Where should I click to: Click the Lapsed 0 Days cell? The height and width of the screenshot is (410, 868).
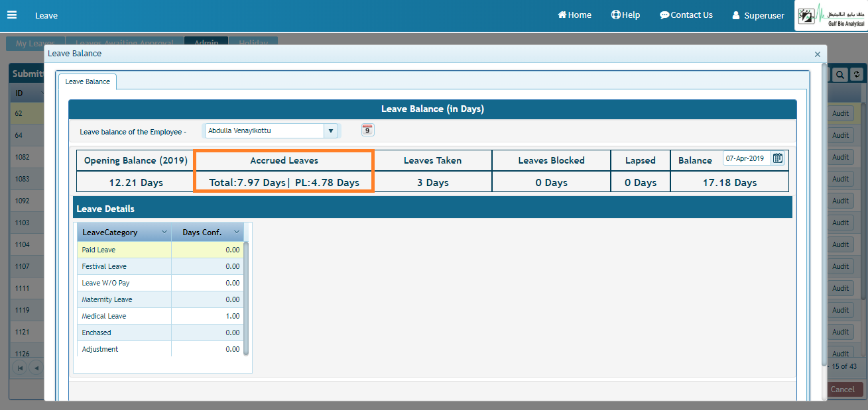641,182
